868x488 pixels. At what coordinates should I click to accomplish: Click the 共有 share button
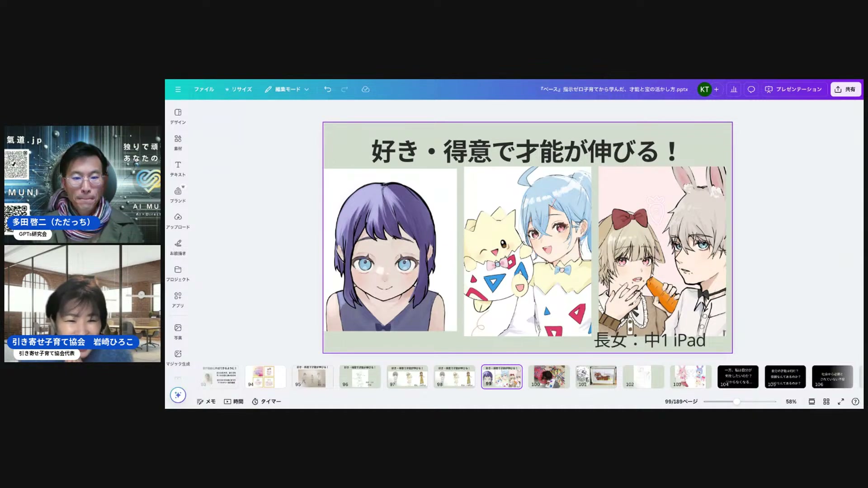tap(845, 89)
